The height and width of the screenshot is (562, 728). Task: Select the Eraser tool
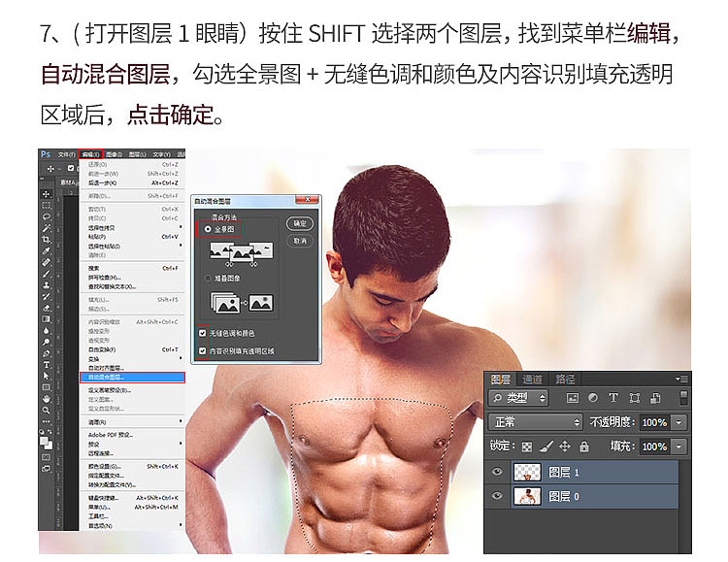click(x=46, y=308)
